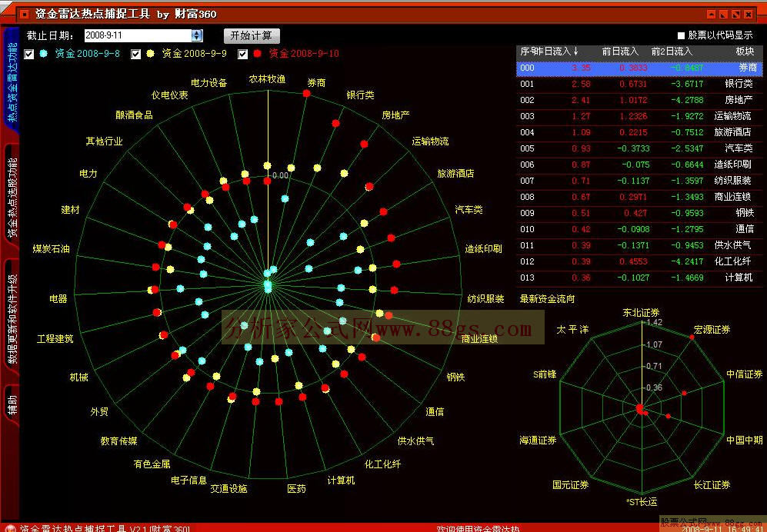Click the yellow legend dot for 2008-9-9

coord(150,53)
